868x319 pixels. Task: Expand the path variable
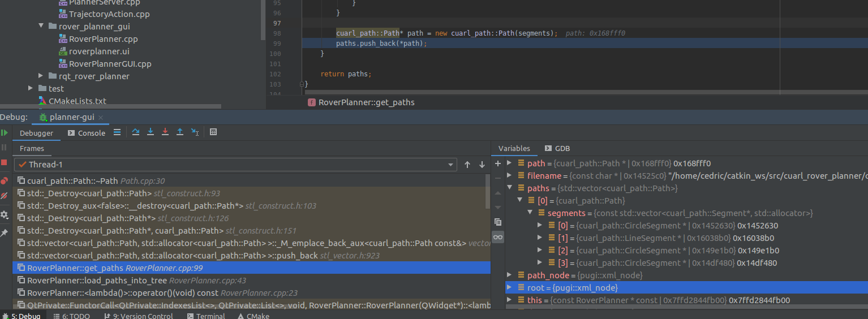tap(509, 163)
